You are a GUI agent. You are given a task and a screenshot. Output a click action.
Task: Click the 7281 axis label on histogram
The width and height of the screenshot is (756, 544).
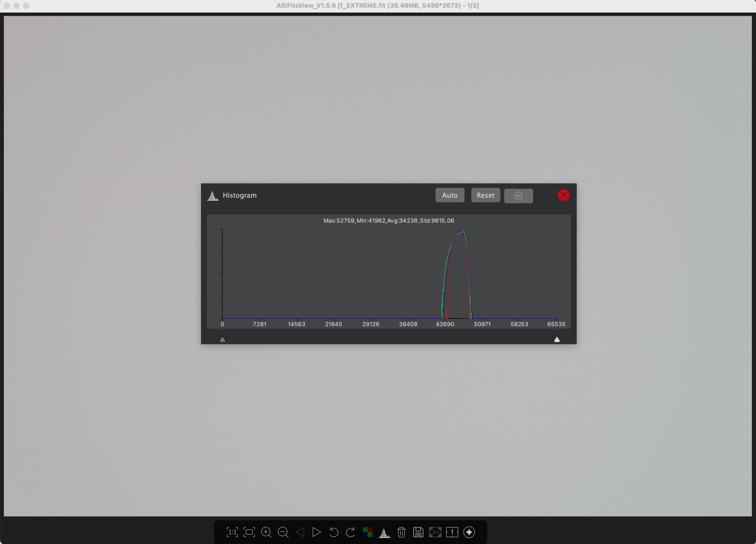[x=260, y=324]
